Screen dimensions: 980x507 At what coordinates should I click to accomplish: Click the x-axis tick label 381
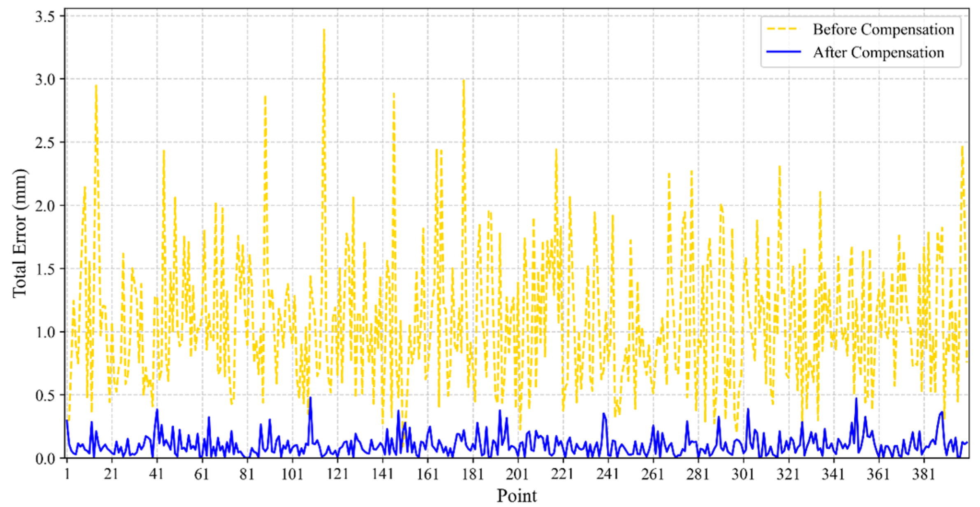(923, 474)
